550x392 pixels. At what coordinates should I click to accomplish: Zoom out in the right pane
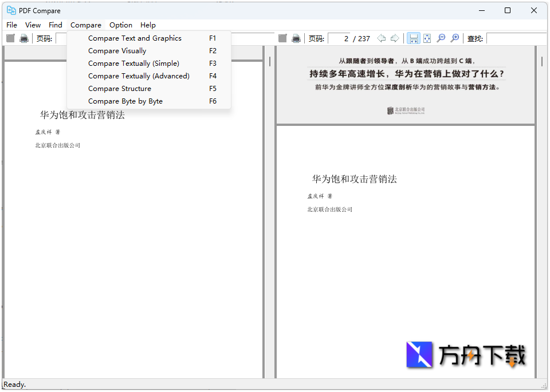click(441, 38)
